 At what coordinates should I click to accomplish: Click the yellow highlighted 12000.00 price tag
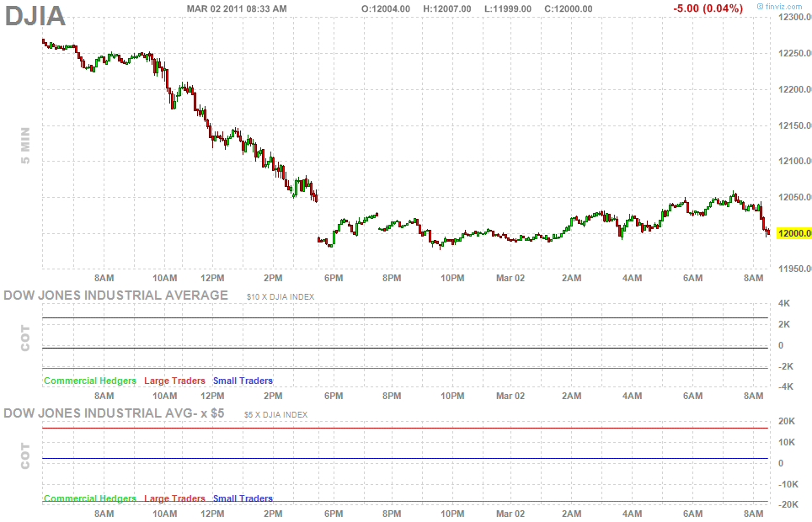[793, 233]
